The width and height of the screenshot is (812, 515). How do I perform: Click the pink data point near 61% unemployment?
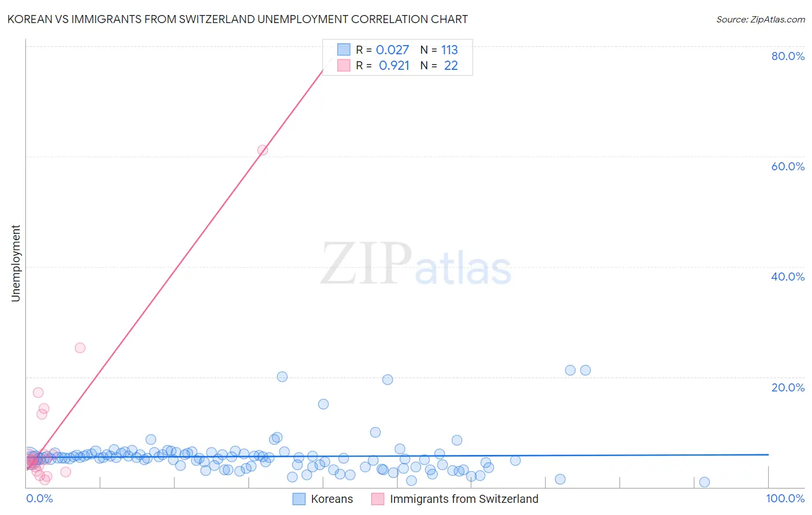coord(263,150)
